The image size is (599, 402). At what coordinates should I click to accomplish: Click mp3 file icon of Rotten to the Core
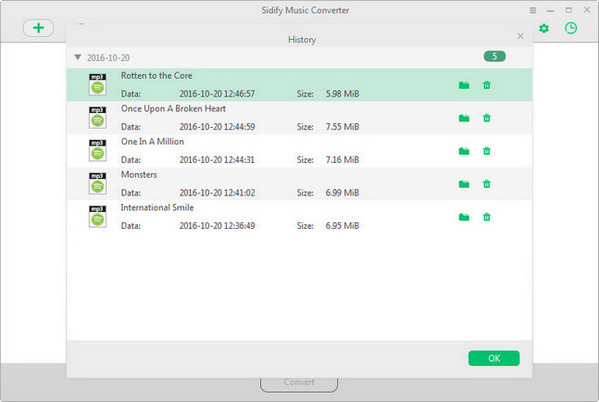[x=97, y=84]
